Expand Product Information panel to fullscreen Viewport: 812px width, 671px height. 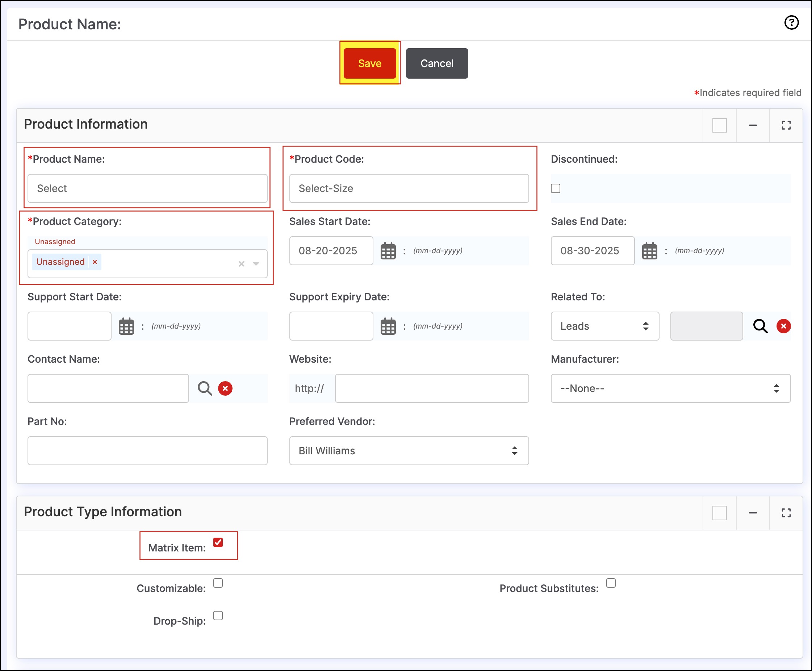coord(786,125)
